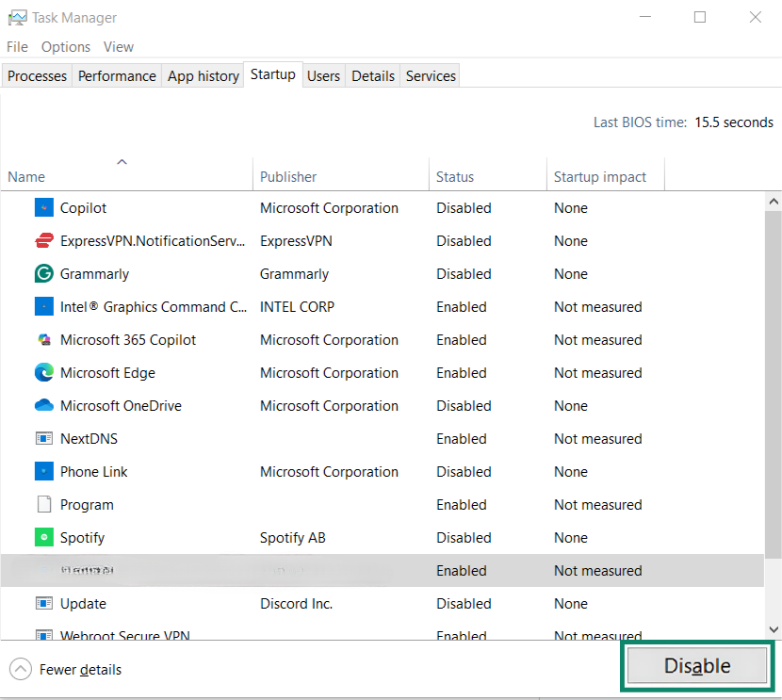This screenshot has height=700, width=782.
Task: Open the View menu
Action: tap(118, 47)
